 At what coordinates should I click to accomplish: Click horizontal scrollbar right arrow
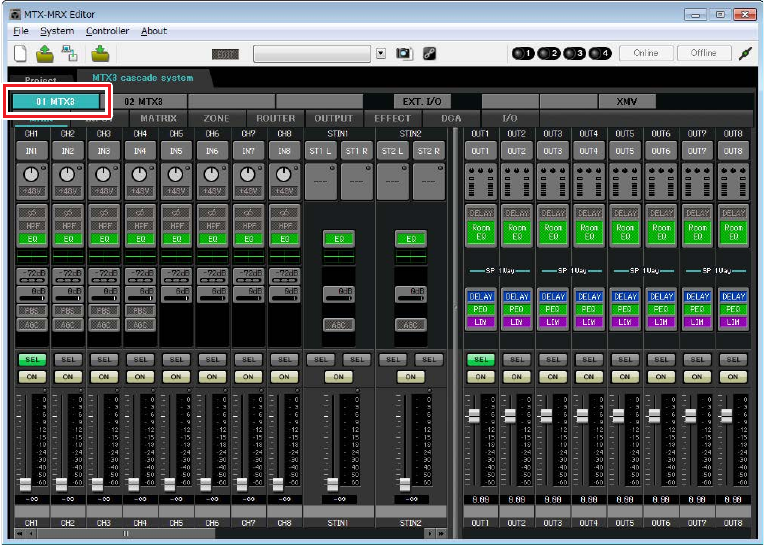point(430,533)
